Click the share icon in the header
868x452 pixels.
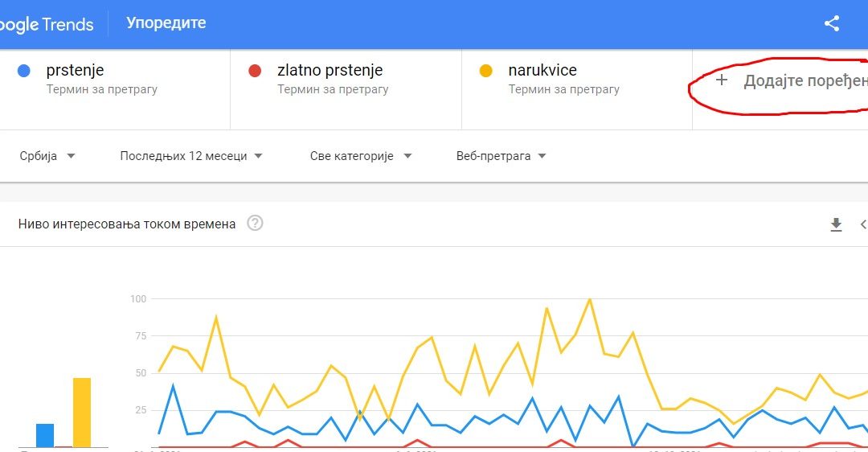pos(832,23)
